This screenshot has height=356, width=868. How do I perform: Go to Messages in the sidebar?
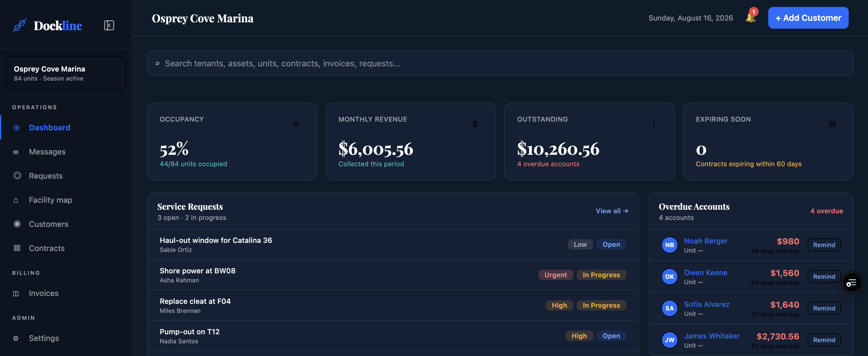[x=66, y=152]
